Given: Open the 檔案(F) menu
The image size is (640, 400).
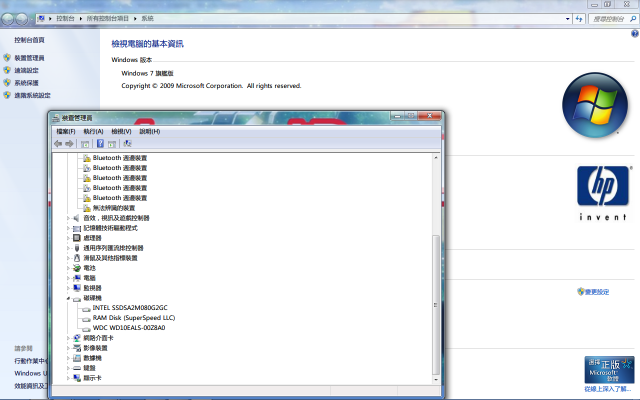Looking at the screenshot, I should 66,131.
